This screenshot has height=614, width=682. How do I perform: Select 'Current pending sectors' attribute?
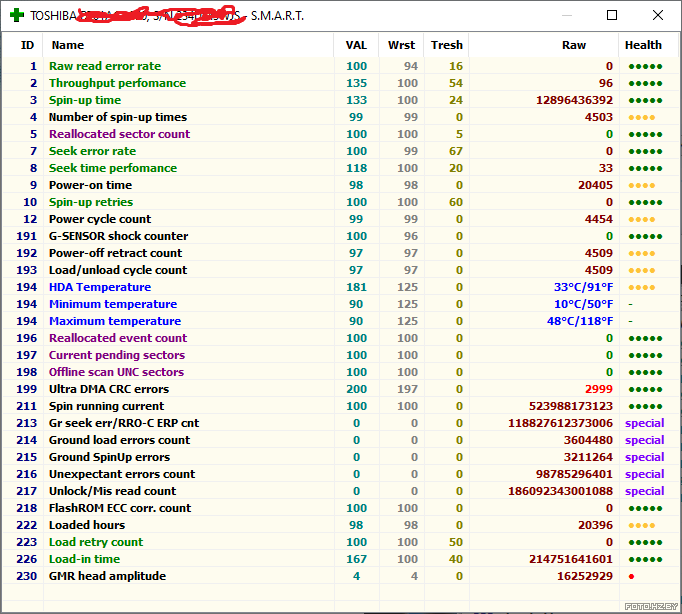point(117,355)
